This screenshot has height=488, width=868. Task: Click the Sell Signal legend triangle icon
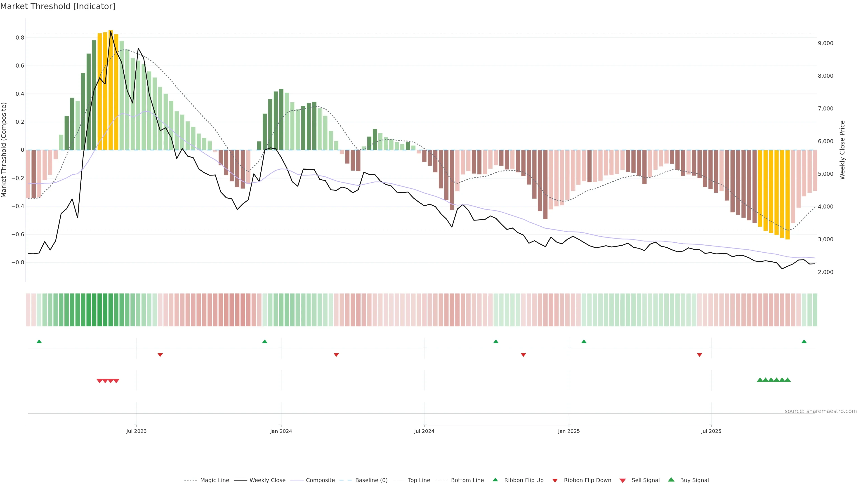[x=623, y=481]
